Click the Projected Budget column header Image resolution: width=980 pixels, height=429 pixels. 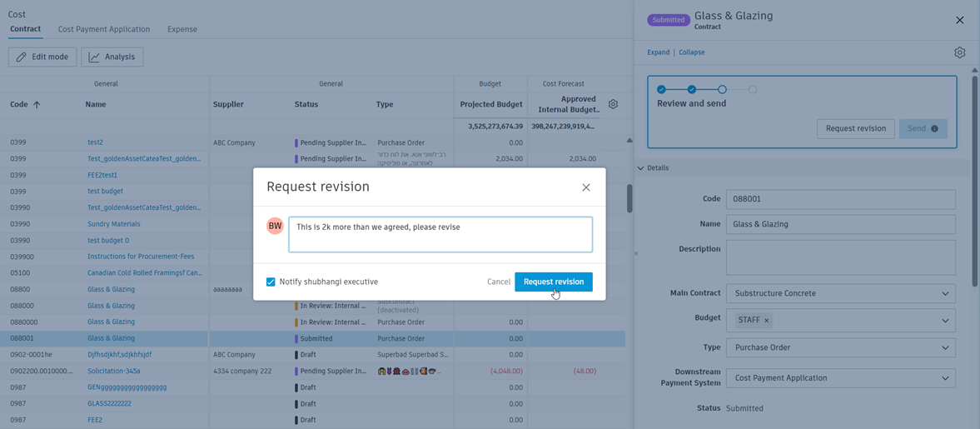coord(491,104)
